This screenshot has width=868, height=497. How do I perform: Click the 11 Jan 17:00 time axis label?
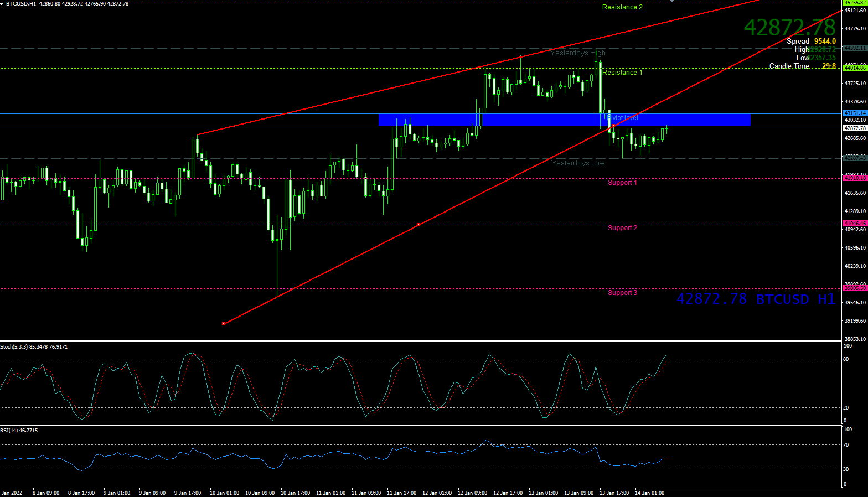point(402,493)
